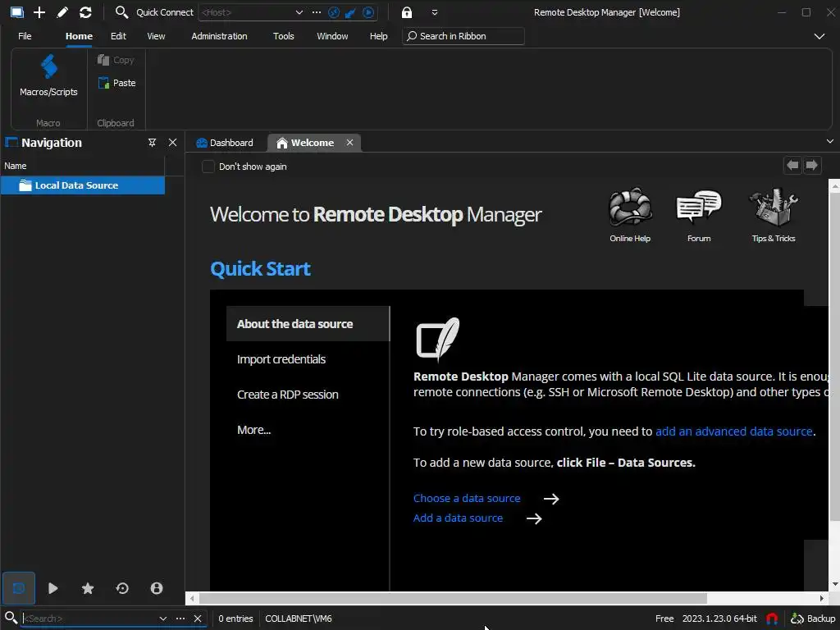
Task: Click the first blue icon in host box
Action: tap(333, 12)
